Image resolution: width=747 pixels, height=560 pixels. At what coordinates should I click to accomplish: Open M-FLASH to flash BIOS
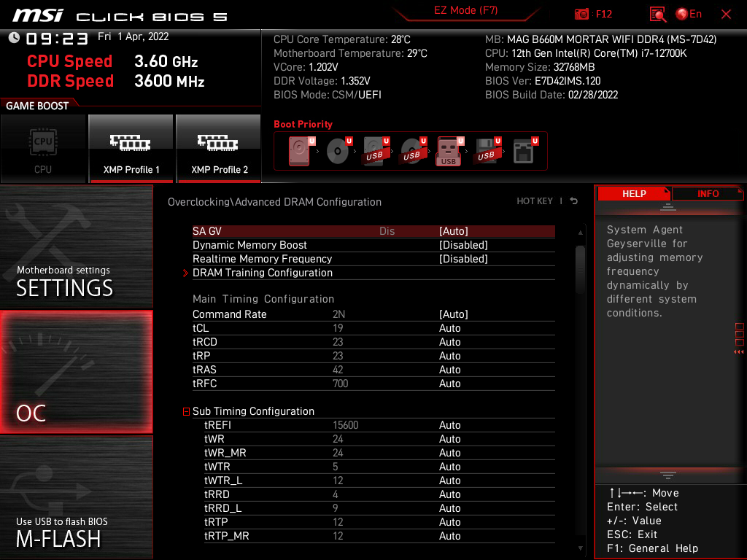click(x=76, y=497)
